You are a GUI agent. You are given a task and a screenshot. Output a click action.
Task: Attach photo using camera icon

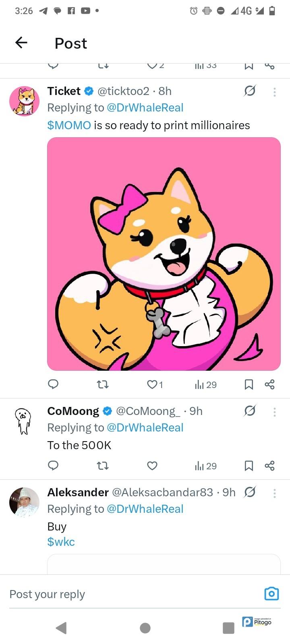click(x=271, y=594)
